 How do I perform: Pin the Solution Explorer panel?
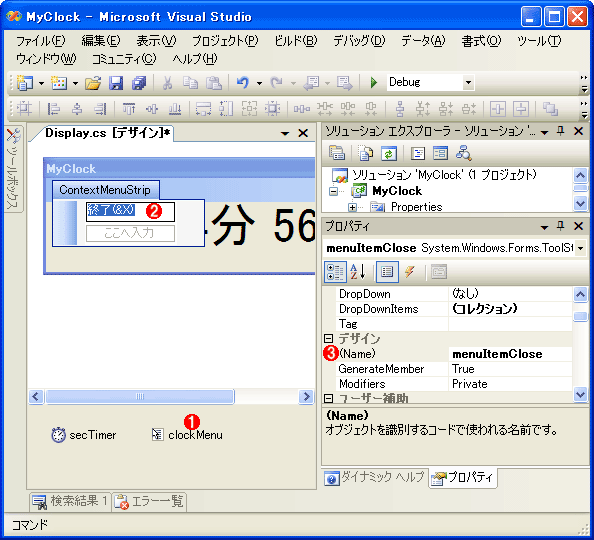tap(560, 131)
